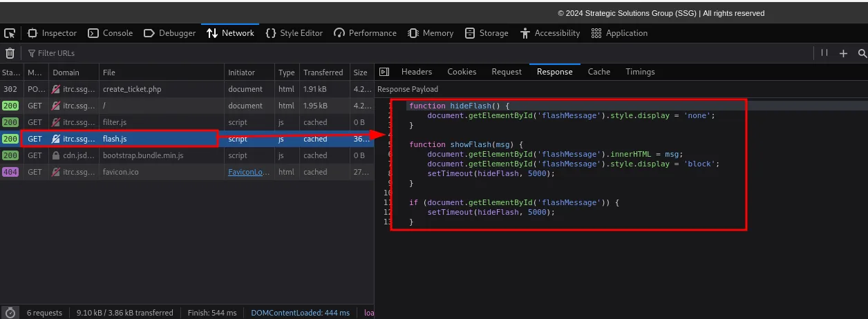
Task: Click the 302 status badge
Action: 10,89
